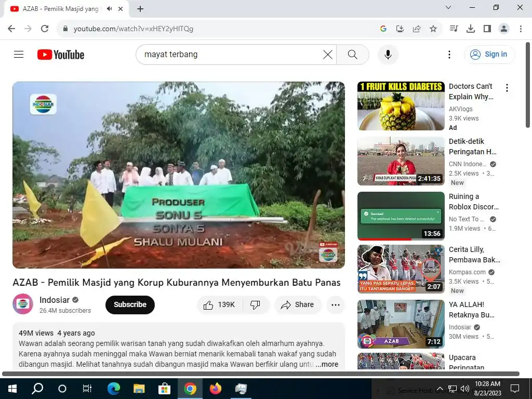The image size is (532, 399).
Task: Open more actions menu beside Share
Action: pos(336,304)
